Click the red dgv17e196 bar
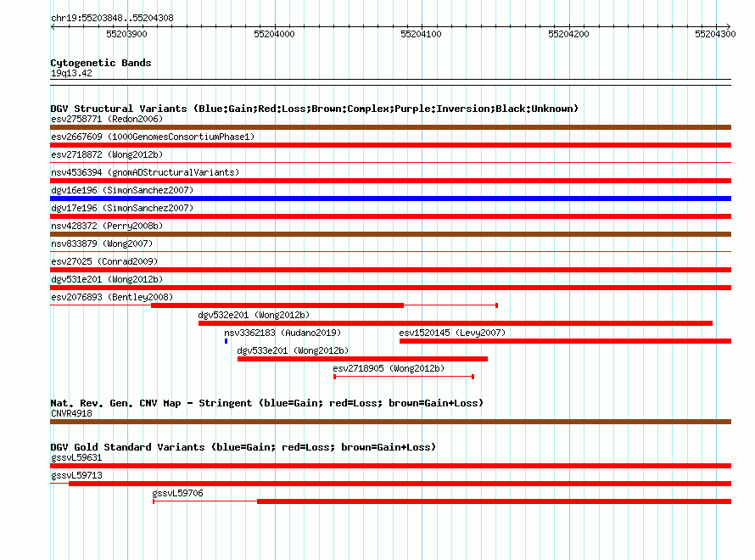Screen dimensions: 755x560 (x=390, y=216)
